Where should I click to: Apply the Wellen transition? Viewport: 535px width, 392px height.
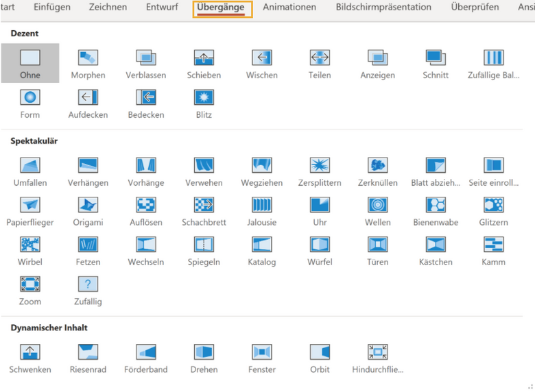tap(378, 210)
